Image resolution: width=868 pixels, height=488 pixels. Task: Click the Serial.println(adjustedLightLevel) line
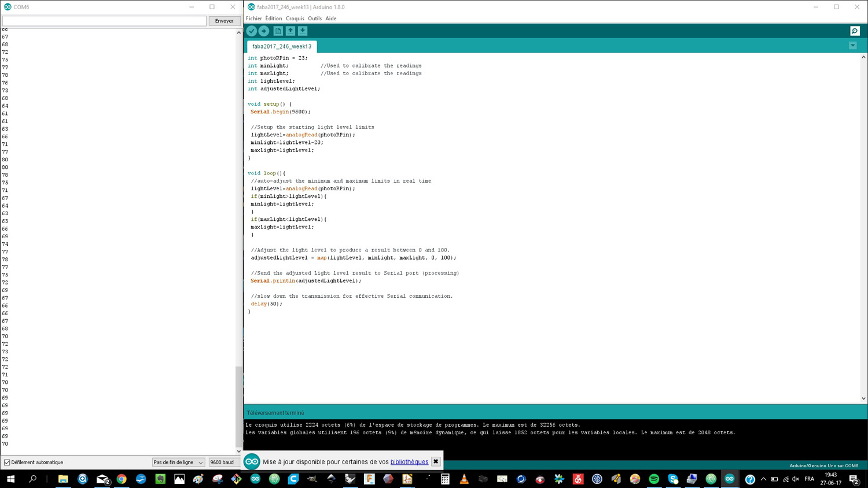pyautogui.click(x=306, y=280)
